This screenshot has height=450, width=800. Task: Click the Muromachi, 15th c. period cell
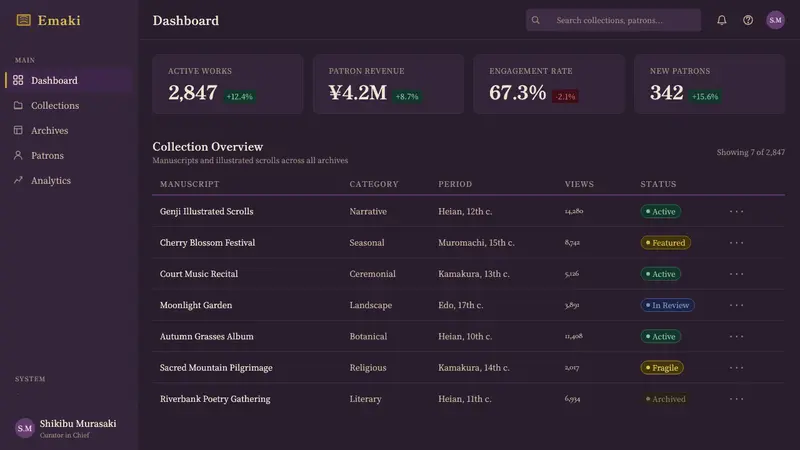click(x=476, y=243)
